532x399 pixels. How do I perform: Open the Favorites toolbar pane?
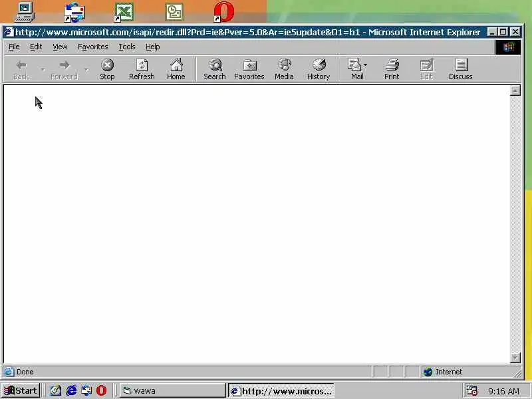coord(249,70)
